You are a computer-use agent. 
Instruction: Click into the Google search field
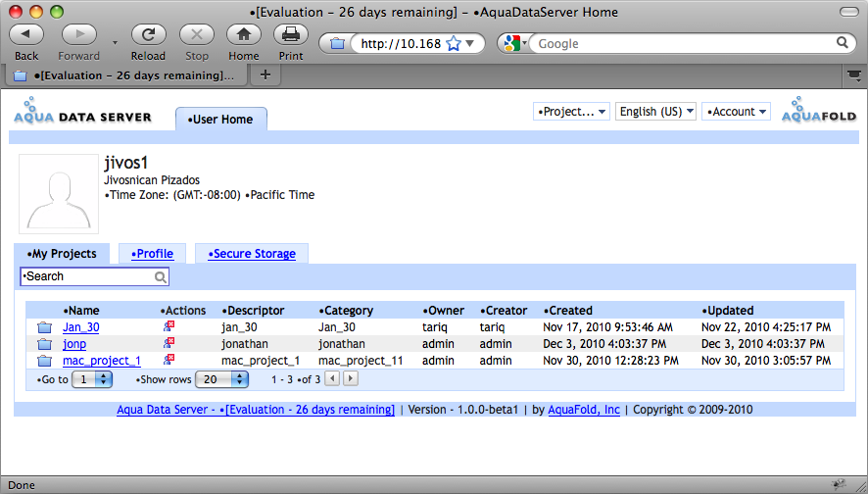(x=686, y=43)
